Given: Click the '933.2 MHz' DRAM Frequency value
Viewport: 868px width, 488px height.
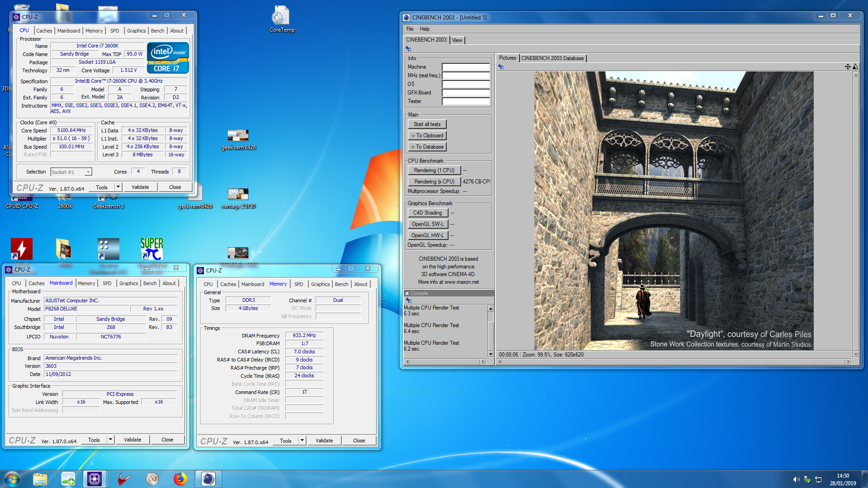Looking at the screenshot, I should (304, 336).
